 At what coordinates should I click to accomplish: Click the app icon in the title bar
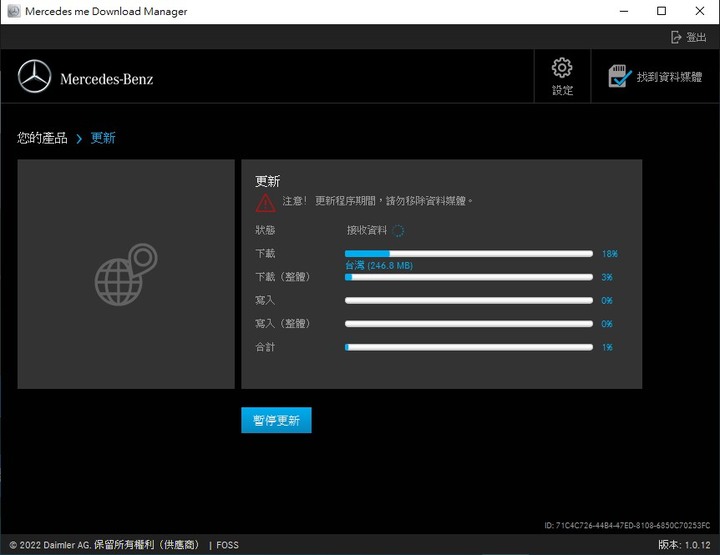pos(14,11)
